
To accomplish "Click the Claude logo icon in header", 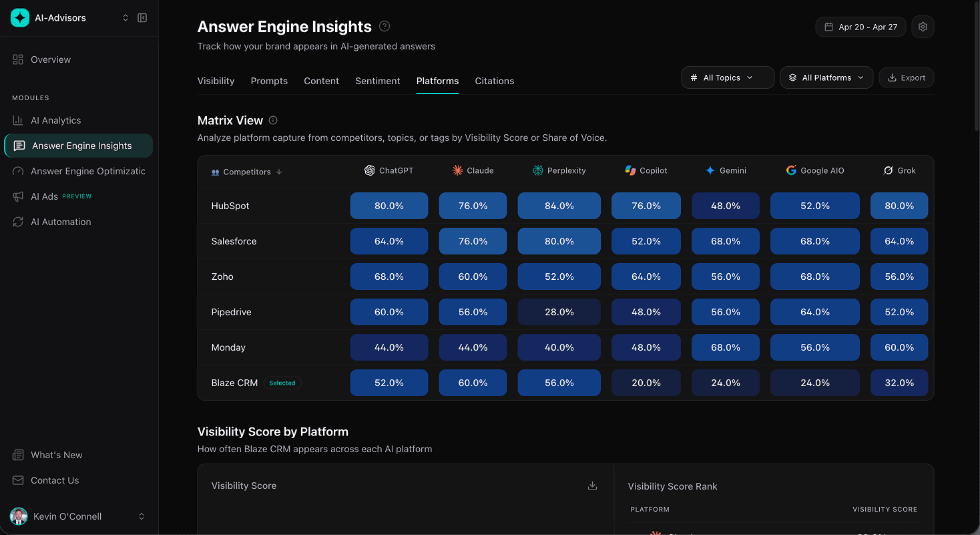I will tap(457, 170).
